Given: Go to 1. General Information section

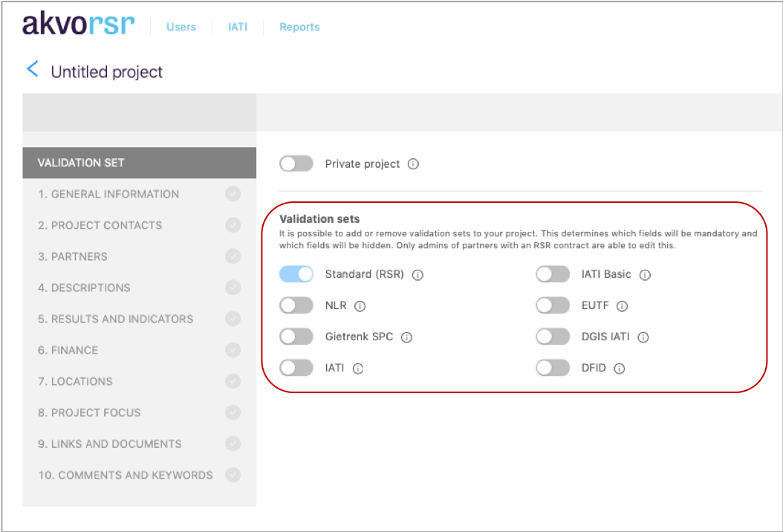Looking at the screenshot, I should click(x=140, y=194).
